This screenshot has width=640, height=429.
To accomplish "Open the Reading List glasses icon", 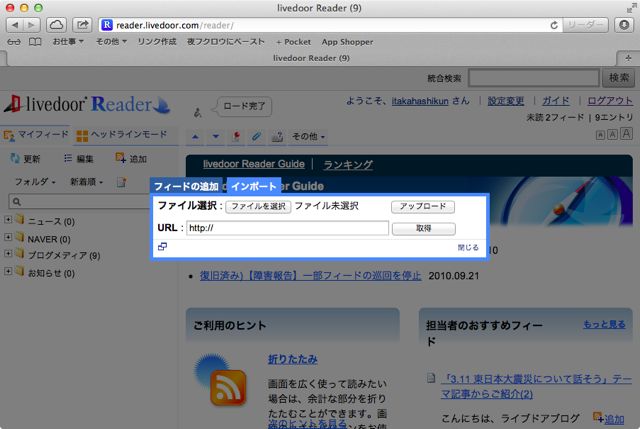I will (x=13, y=42).
